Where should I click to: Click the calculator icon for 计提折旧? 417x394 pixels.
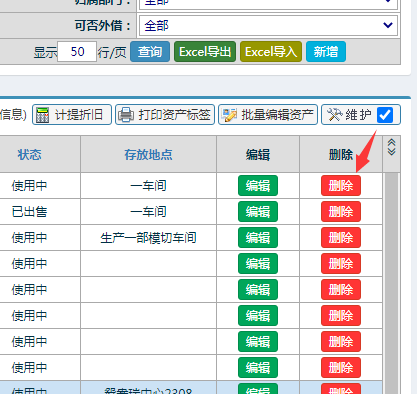[x=42, y=115]
